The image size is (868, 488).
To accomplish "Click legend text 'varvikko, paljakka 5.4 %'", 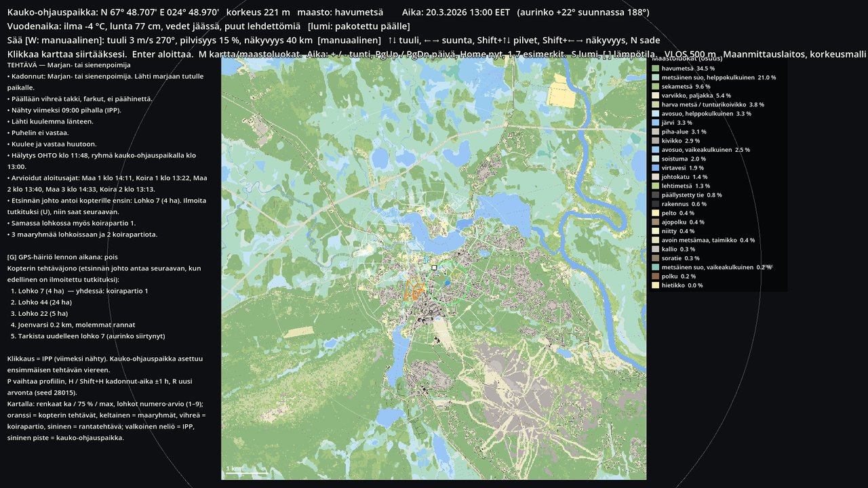I will (x=696, y=96).
